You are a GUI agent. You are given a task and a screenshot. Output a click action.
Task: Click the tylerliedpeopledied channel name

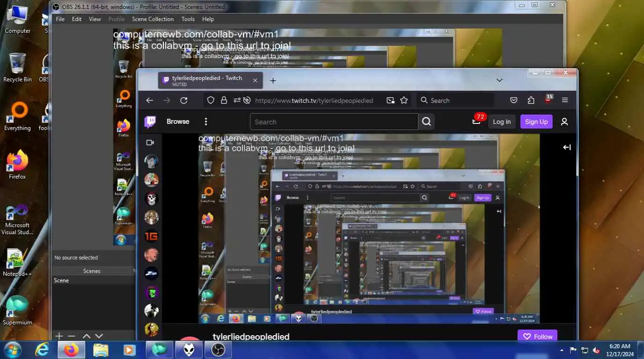[x=251, y=337]
